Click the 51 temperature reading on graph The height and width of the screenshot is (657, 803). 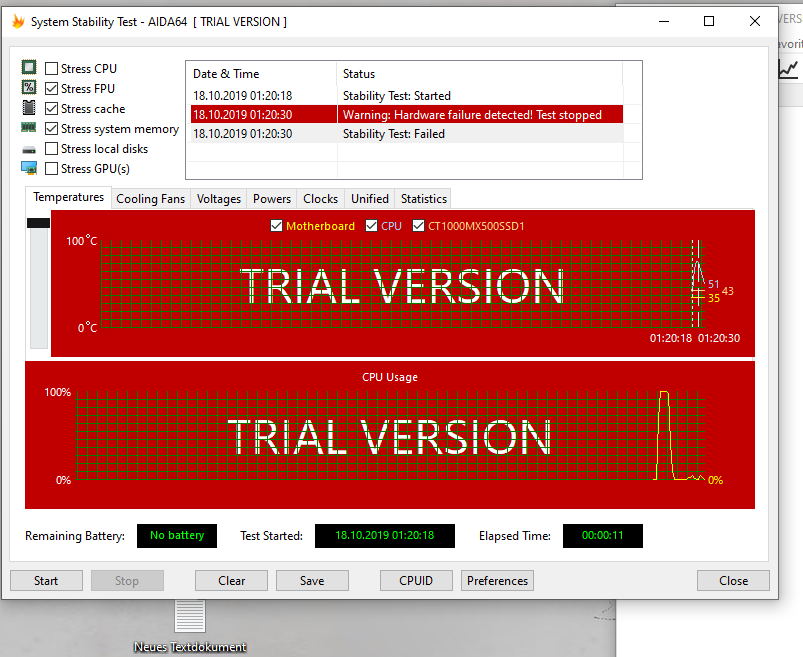tap(713, 284)
